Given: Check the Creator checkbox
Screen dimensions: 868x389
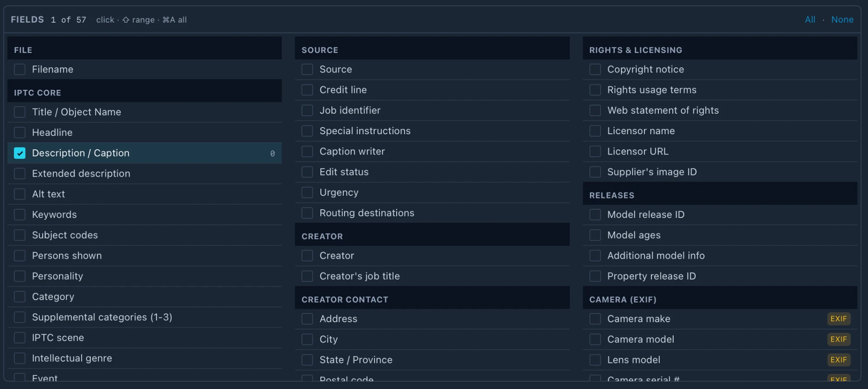Looking at the screenshot, I should click(307, 256).
